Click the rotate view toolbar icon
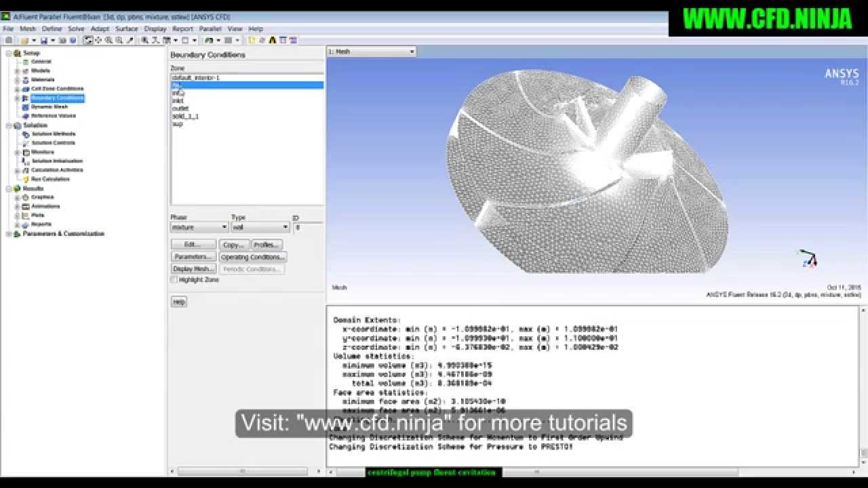Image resolution: width=868 pixels, height=488 pixels. coord(88,41)
